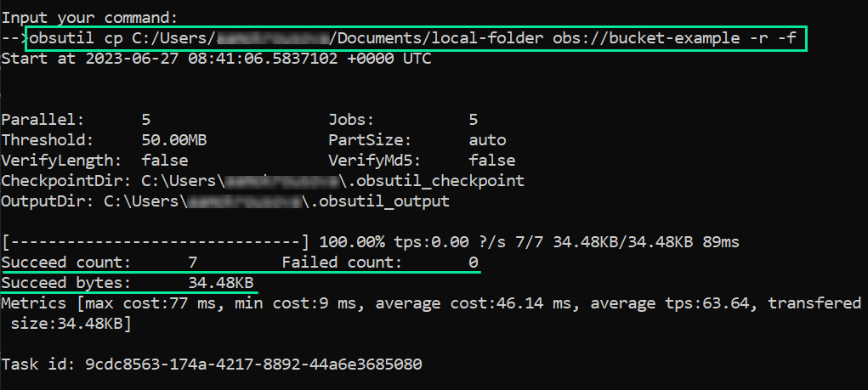Click the VerifyMd5 false value
The height and width of the screenshot is (390, 868).
tap(491, 161)
